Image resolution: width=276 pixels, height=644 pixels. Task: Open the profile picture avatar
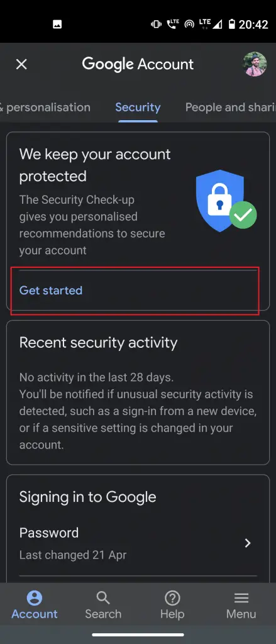(255, 64)
